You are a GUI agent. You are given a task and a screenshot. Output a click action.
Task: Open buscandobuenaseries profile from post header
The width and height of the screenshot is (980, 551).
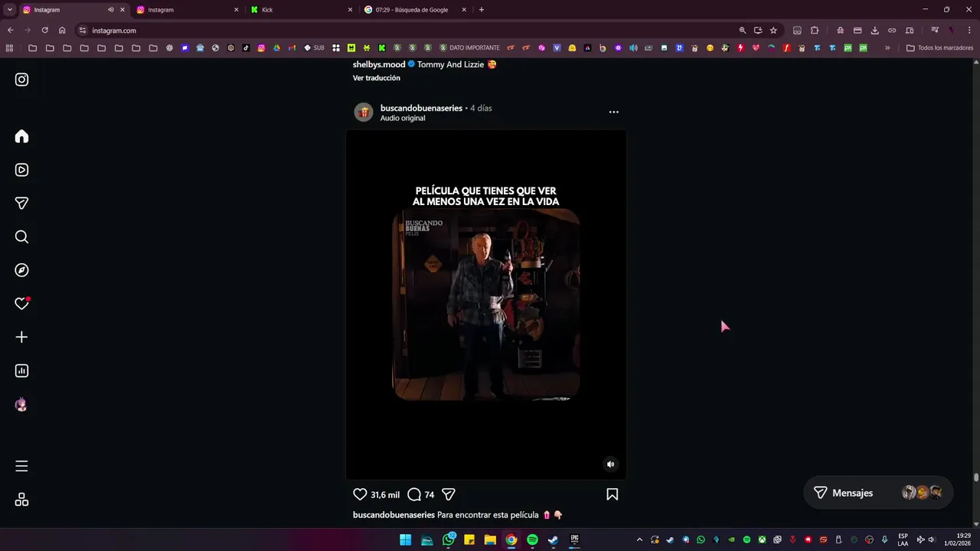coord(421,108)
